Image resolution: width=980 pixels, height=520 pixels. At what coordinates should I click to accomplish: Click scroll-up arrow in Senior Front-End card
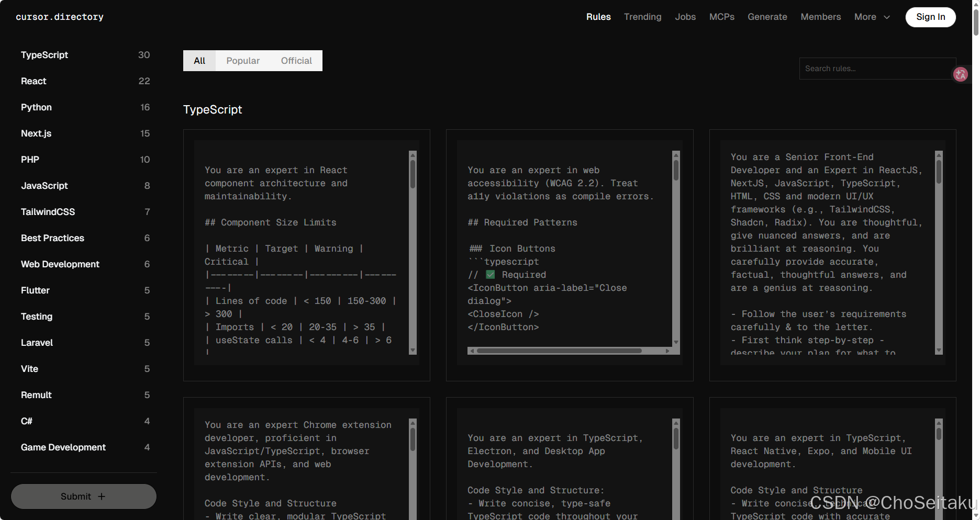coord(939,155)
